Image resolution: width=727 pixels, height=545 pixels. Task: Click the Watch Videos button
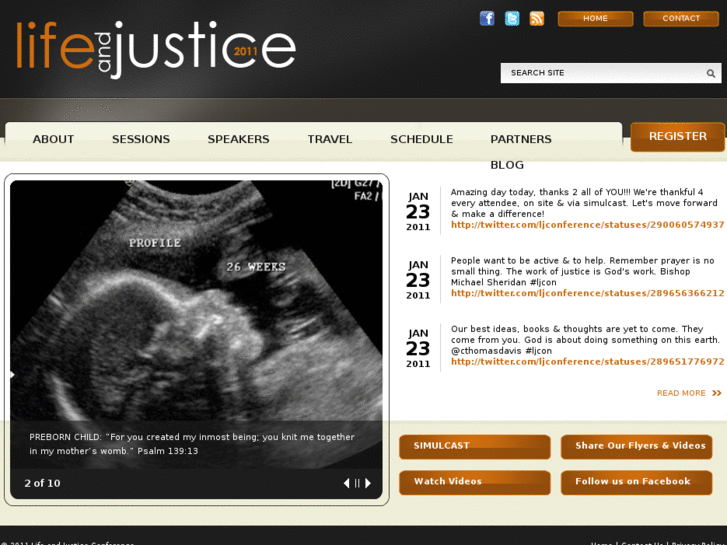(x=475, y=482)
